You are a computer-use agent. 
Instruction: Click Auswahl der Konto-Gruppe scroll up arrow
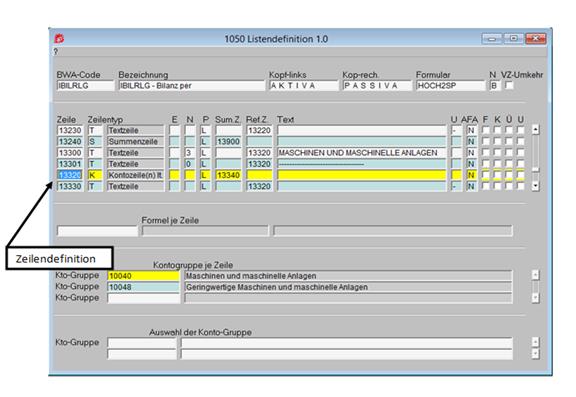tap(536, 342)
